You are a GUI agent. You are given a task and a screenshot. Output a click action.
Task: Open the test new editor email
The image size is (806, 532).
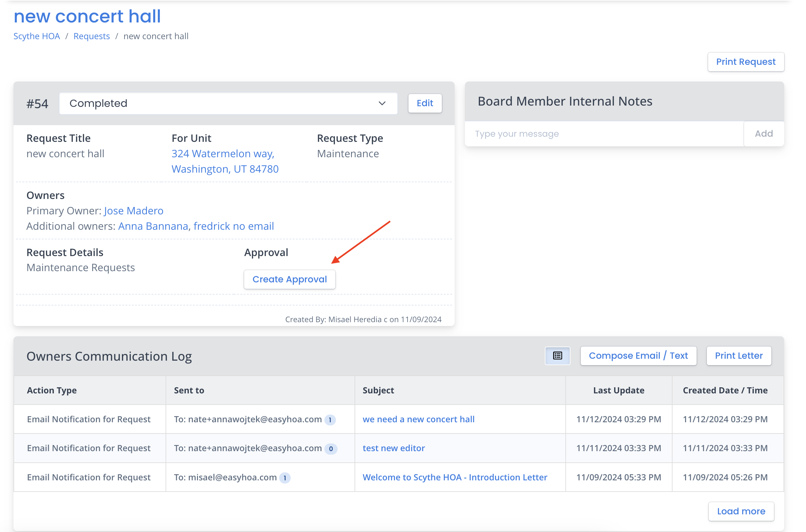393,448
